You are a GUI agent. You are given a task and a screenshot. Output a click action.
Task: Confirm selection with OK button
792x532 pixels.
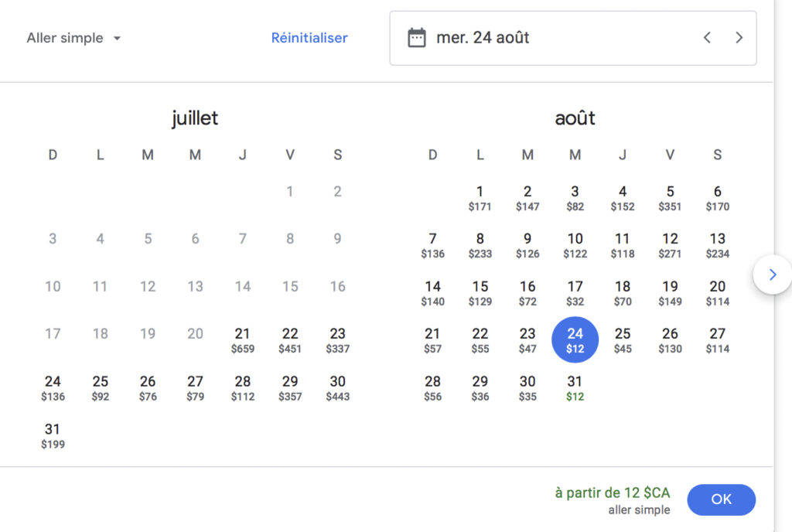(721, 500)
